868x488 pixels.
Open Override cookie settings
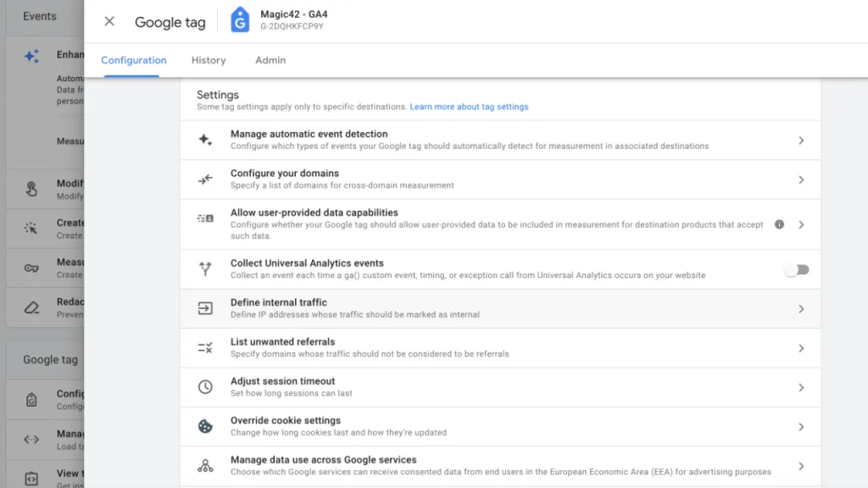click(x=500, y=427)
